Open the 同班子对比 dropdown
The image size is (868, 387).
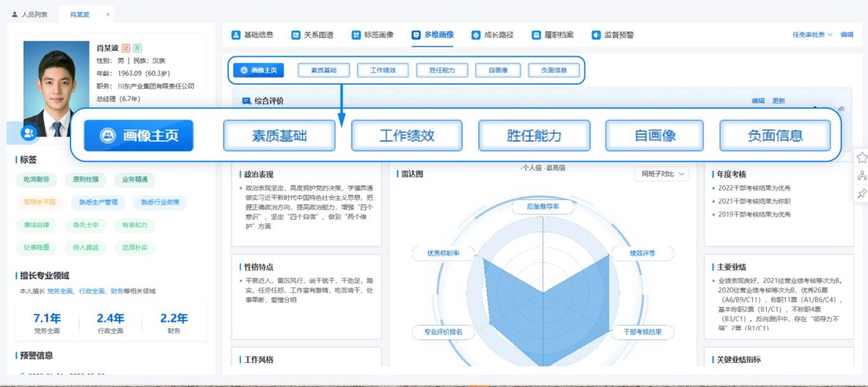coord(662,174)
